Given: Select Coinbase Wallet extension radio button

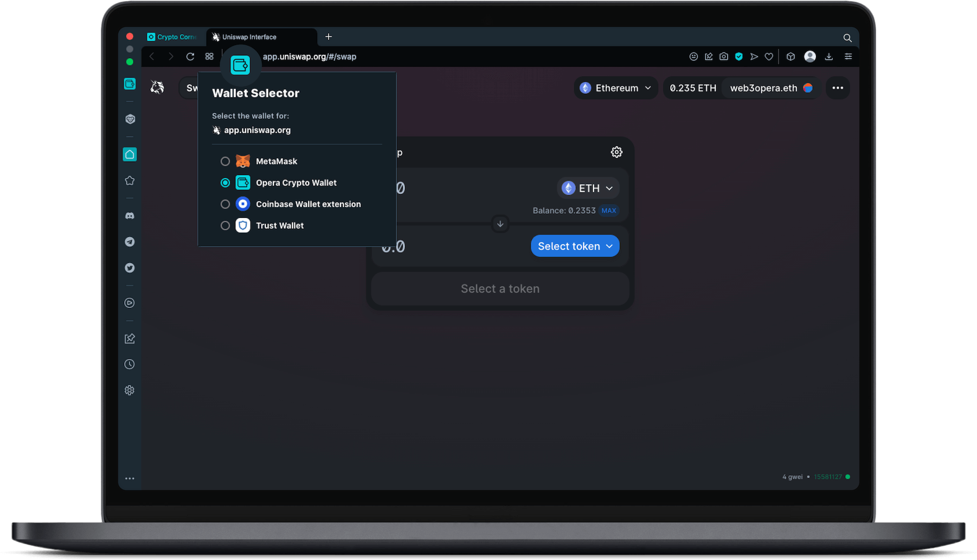Looking at the screenshot, I should click(x=225, y=204).
